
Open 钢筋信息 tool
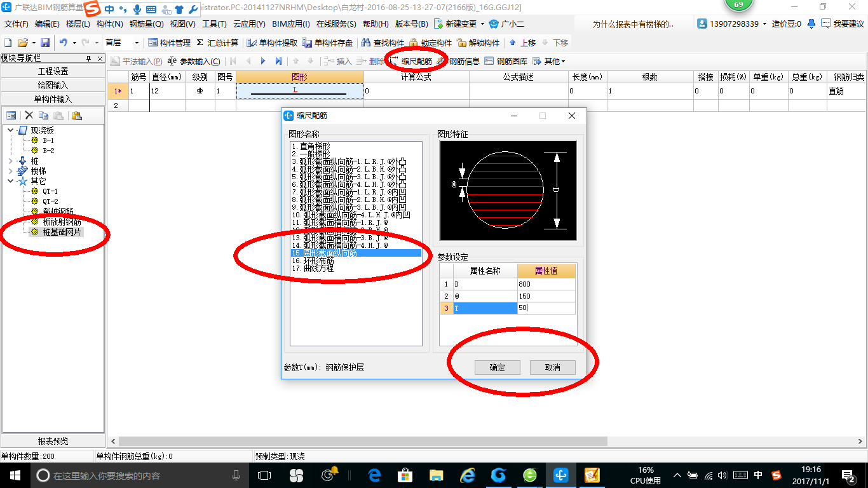458,61
